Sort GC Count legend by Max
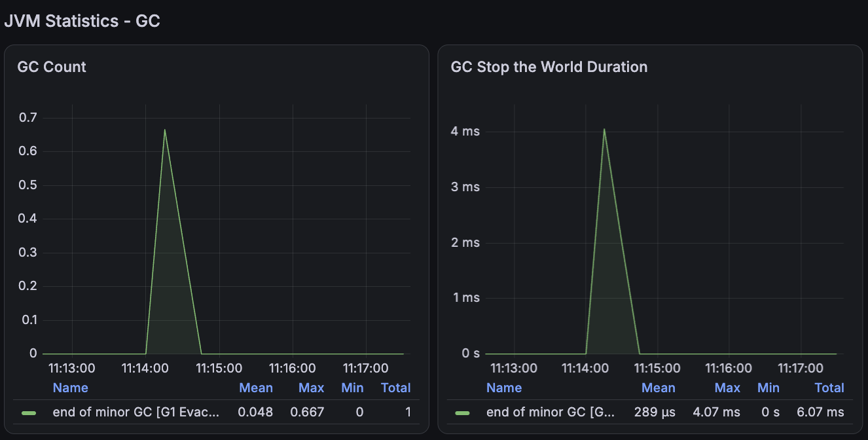Screen dimensions: 868x440 pyautogui.click(x=312, y=388)
